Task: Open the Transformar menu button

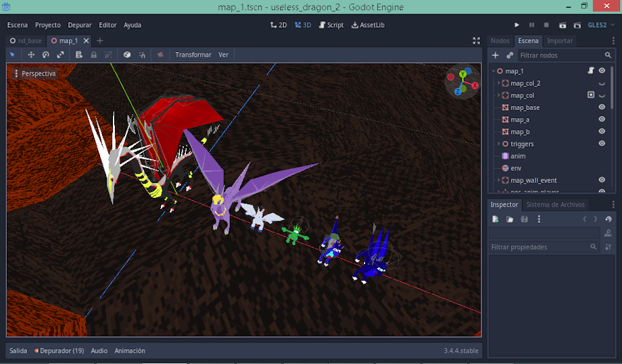Action: pos(193,55)
